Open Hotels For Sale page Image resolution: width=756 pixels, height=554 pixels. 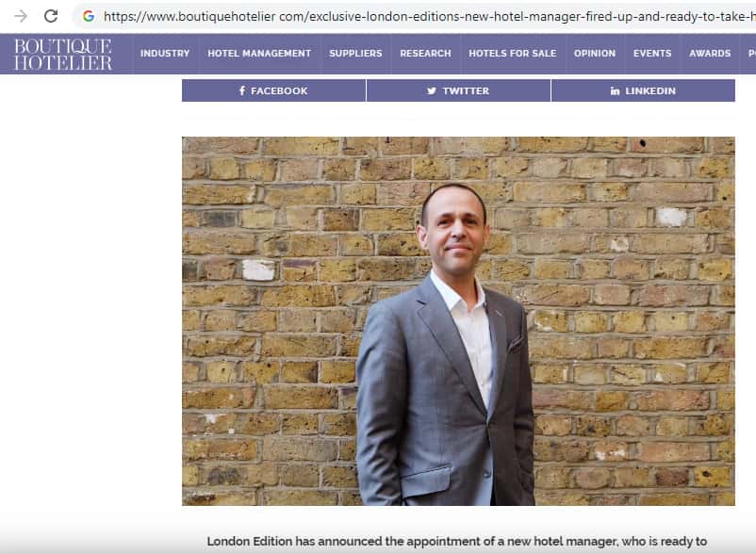[x=513, y=54]
